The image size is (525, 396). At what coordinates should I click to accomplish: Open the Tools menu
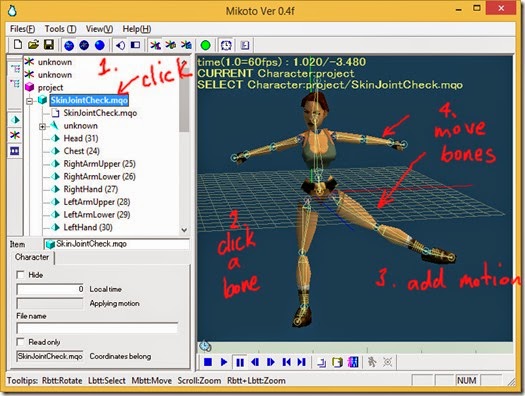tap(60, 29)
